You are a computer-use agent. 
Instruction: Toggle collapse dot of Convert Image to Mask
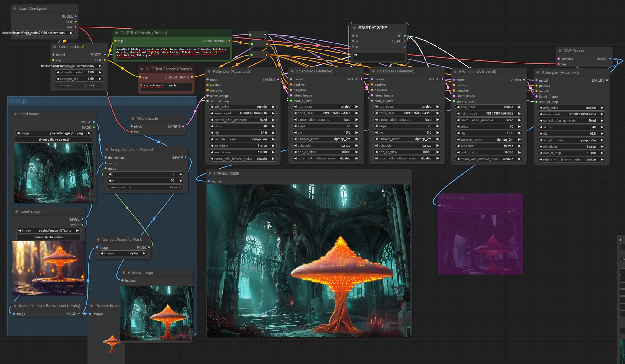[x=99, y=240]
